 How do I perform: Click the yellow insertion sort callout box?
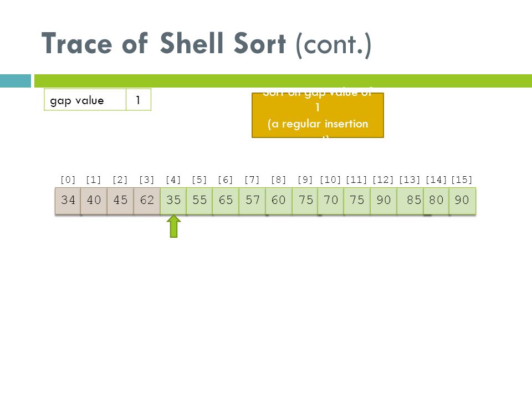point(318,115)
